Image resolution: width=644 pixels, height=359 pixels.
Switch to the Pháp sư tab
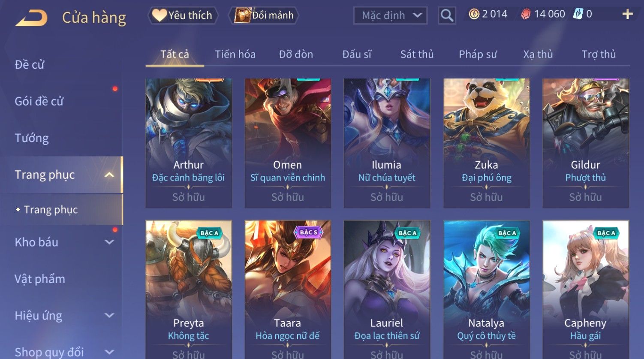[478, 54]
